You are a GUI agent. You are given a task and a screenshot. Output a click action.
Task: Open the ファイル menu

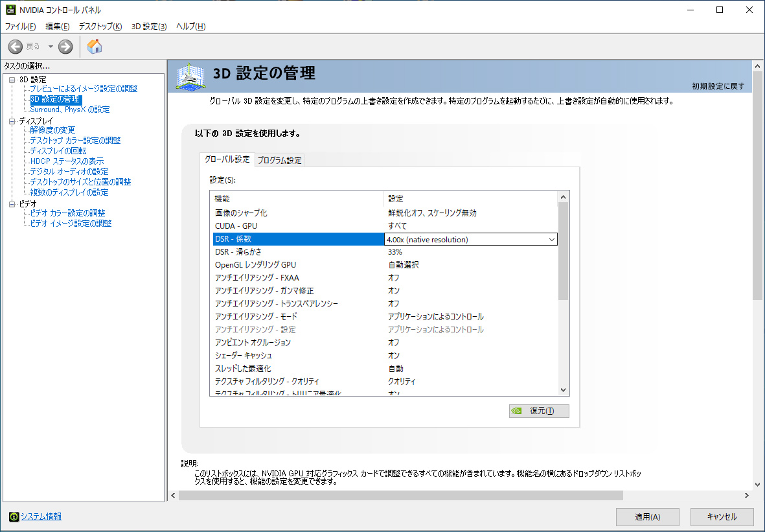point(21,27)
